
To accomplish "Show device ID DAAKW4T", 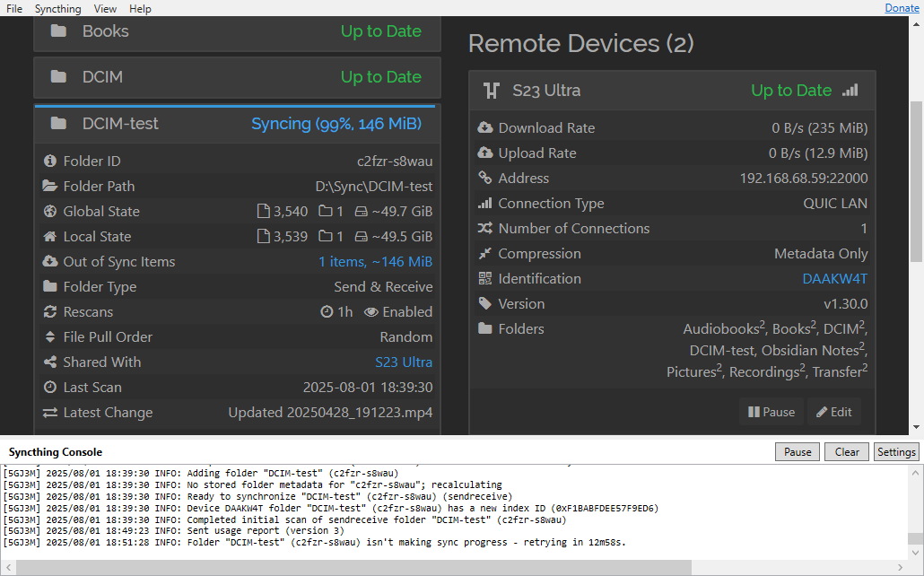I will [x=834, y=278].
